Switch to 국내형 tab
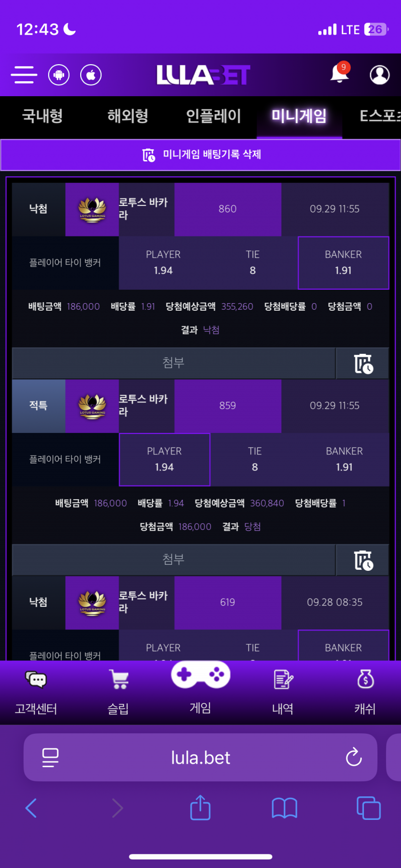 (43, 116)
